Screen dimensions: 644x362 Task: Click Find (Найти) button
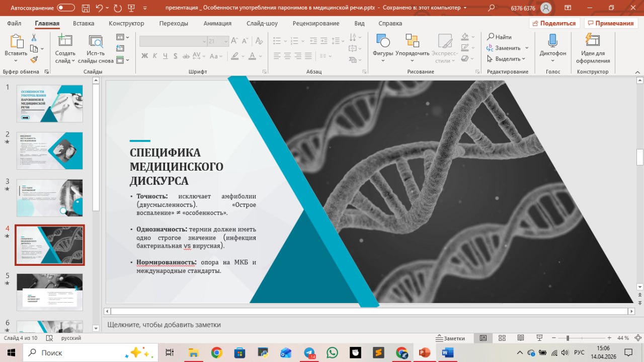pos(499,37)
